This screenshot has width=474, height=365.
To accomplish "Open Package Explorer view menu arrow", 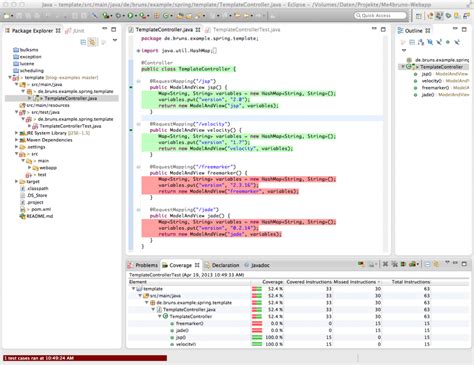I will click(115, 41).
